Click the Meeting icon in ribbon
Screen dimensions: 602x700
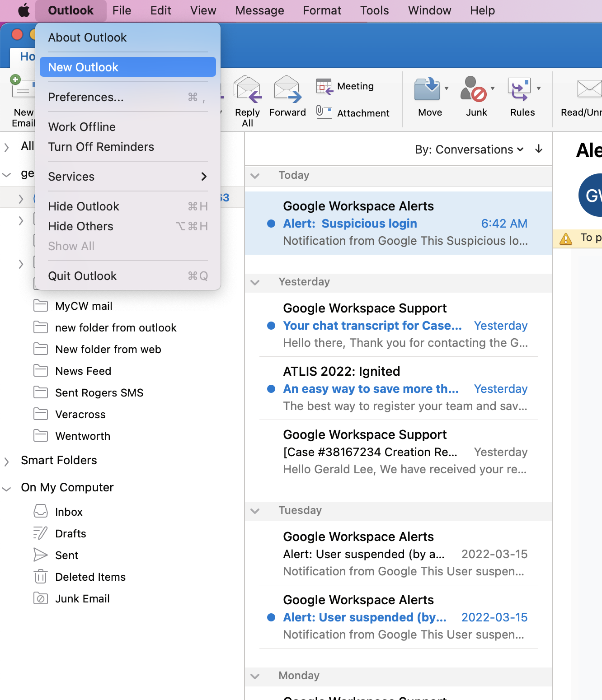pos(324,86)
